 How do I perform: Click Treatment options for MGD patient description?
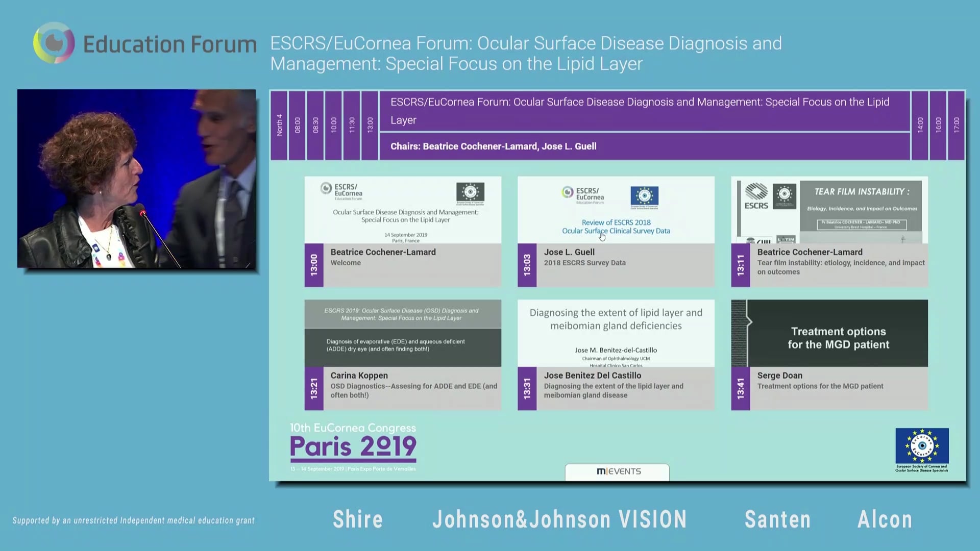(820, 386)
